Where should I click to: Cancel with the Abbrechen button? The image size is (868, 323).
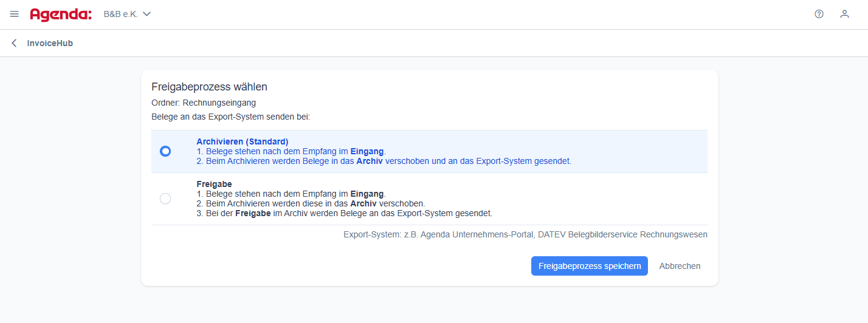680,266
